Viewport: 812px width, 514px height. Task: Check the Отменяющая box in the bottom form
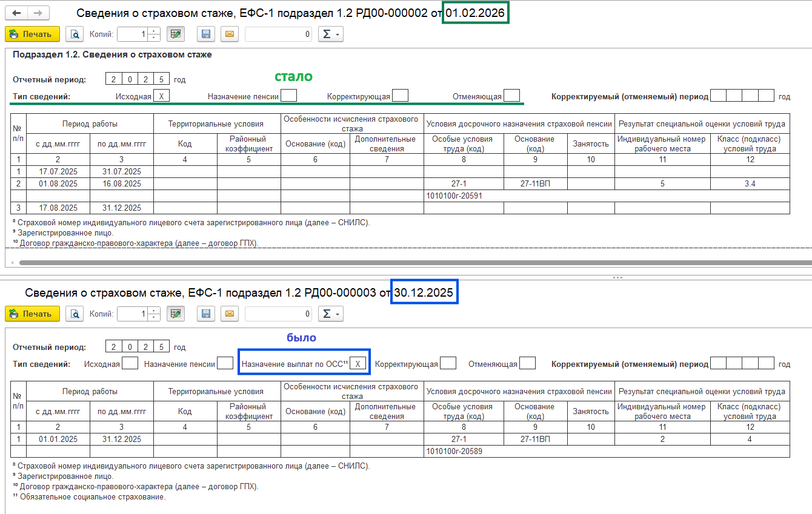527,363
